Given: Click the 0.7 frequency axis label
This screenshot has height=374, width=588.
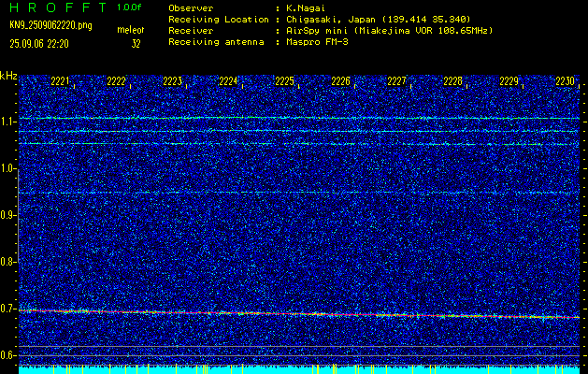Looking at the screenshot, I should pos(8,309).
